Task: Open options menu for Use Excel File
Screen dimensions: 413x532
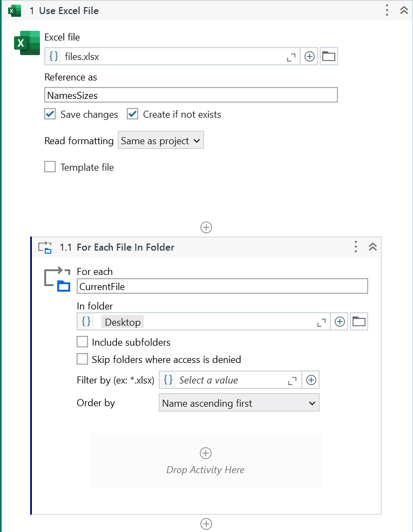Action: [x=387, y=10]
